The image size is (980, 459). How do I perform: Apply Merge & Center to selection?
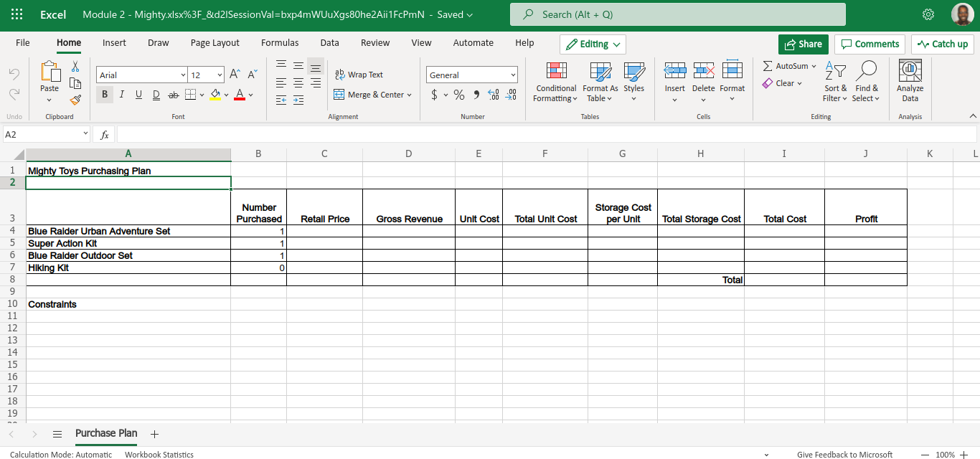coord(372,94)
